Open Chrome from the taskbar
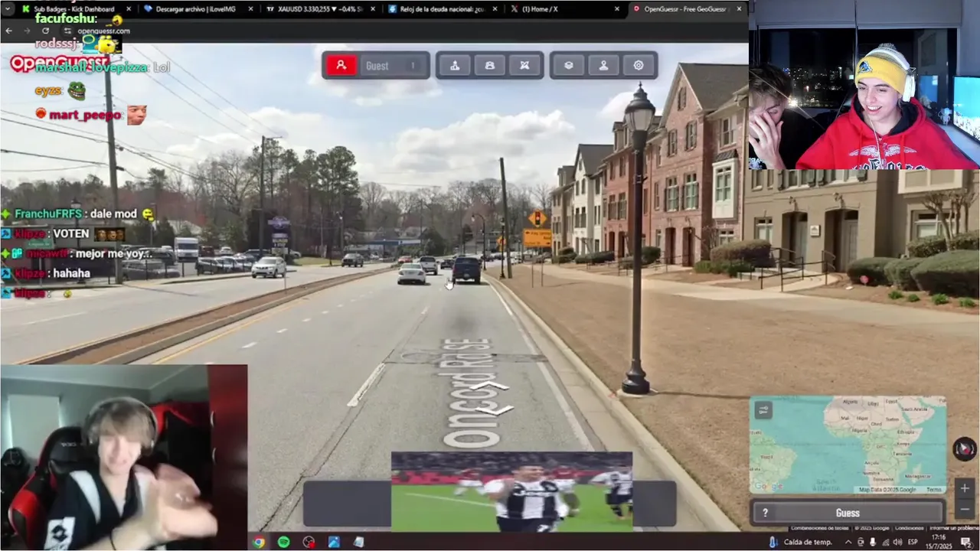The image size is (980, 551). click(x=259, y=542)
